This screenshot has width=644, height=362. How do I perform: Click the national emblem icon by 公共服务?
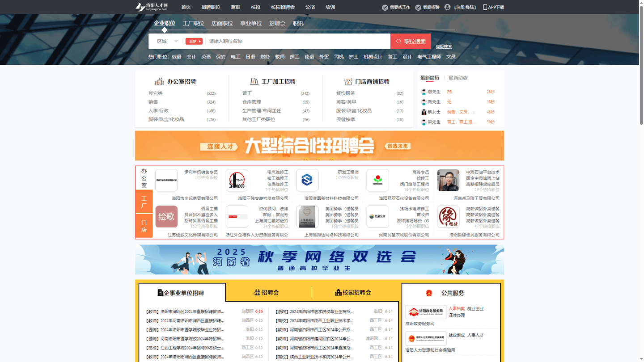pyautogui.click(x=429, y=293)
